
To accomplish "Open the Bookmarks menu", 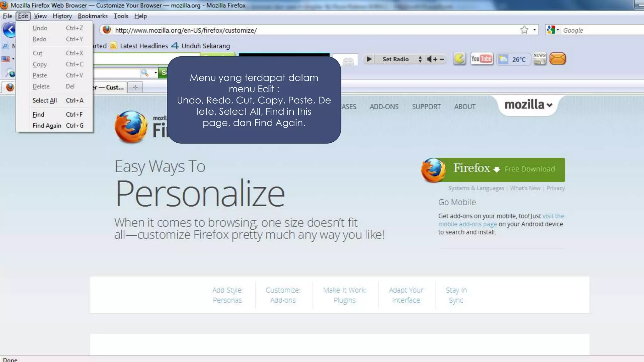I will click(x=93, y=16).
